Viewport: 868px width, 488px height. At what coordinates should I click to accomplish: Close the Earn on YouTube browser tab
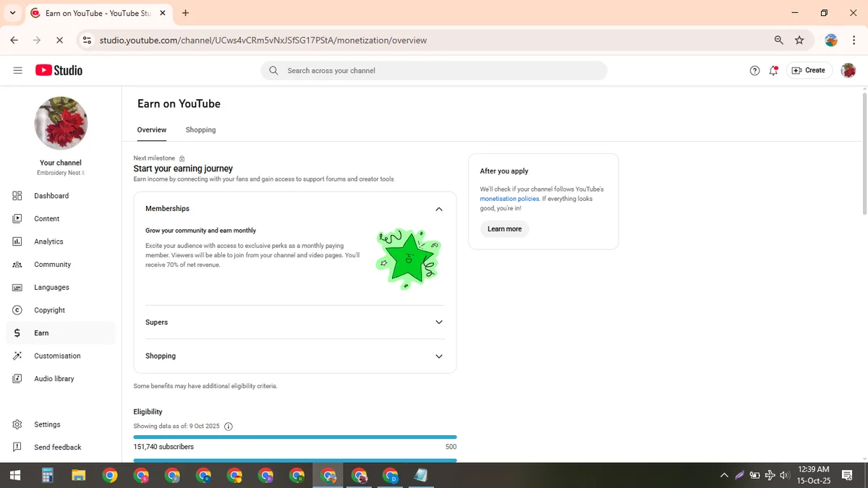(161, 13)
